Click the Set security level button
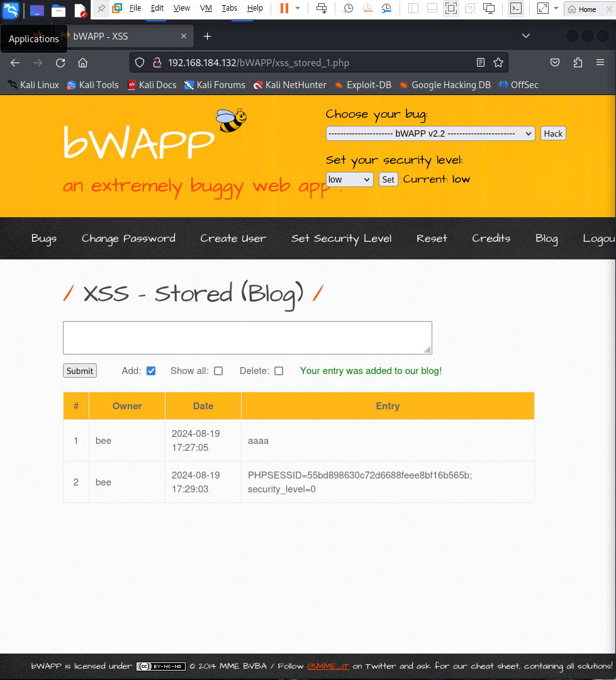 point(388,179)
